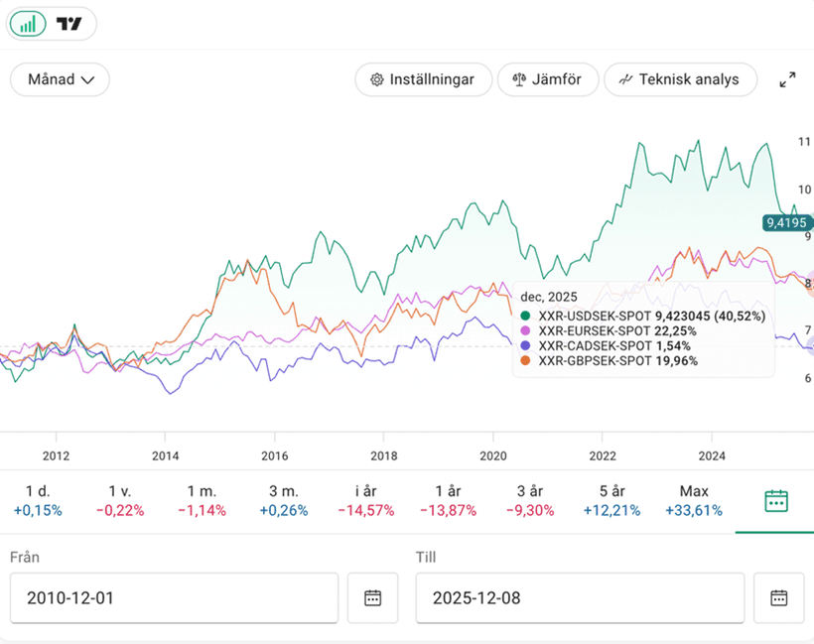Click the Jämför compare button
The image size is (814, 644).
(548, 79)
